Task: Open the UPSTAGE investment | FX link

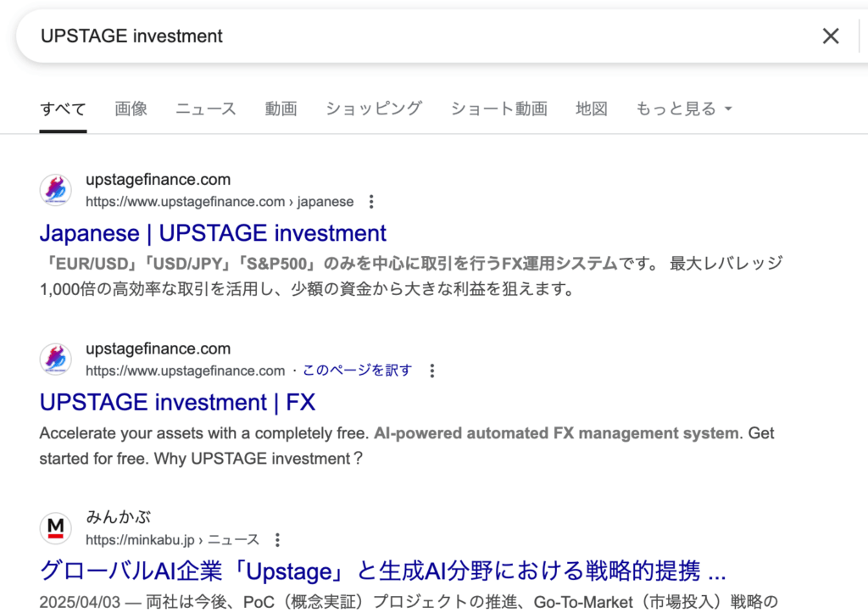Action: click(177, 402)
